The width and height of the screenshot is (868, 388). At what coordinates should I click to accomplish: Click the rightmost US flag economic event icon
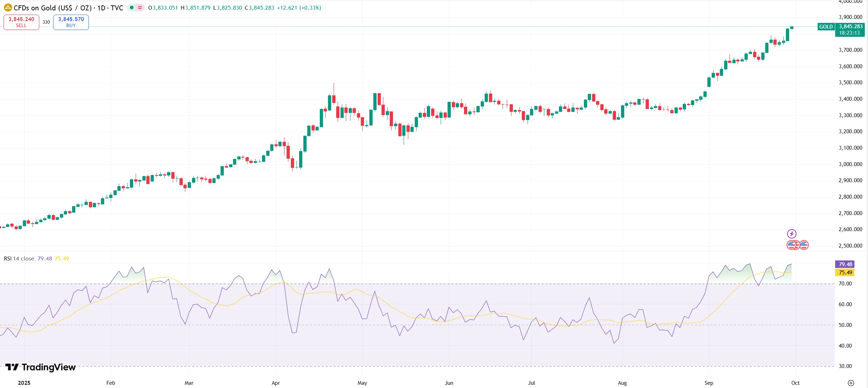coord(804,245)
